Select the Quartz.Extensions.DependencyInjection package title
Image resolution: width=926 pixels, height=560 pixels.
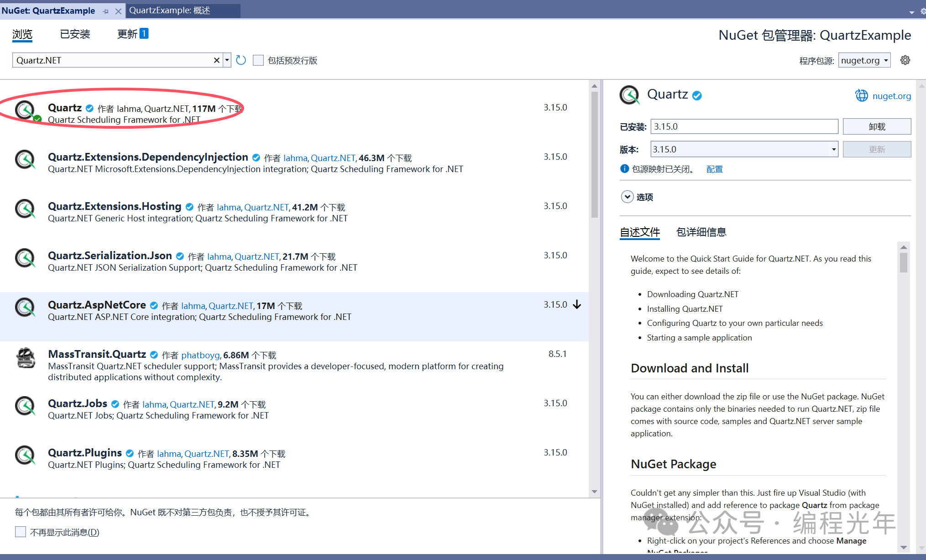point(148,157)
